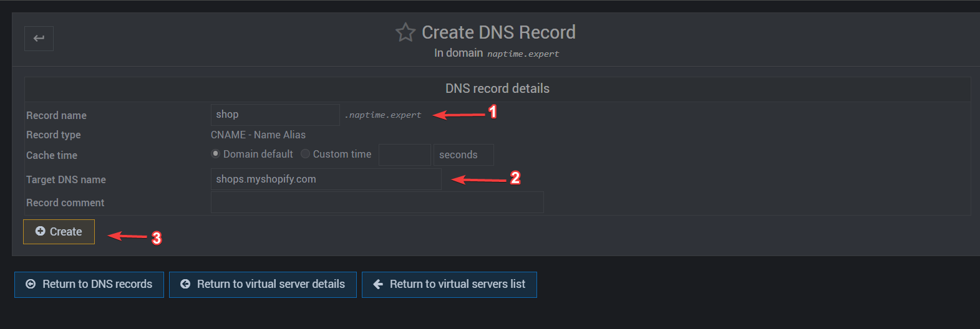Click the Target DNS name field

tap(326, 179)
